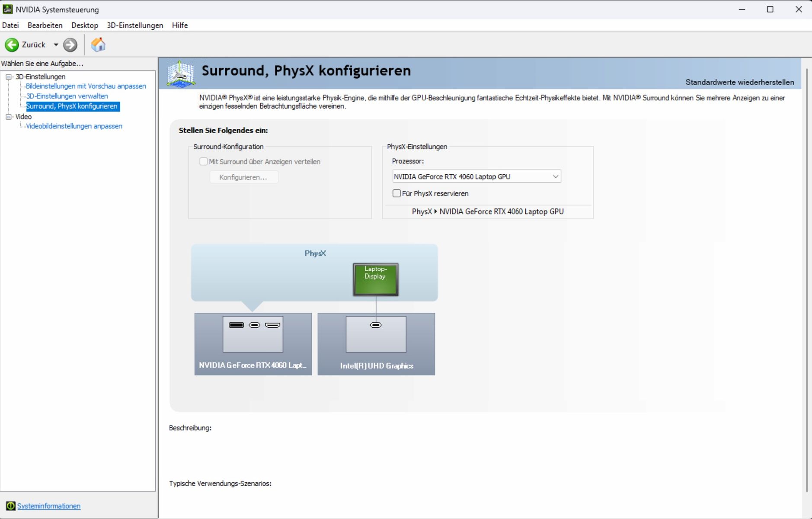
Task: Click the NVIDIA title bar app icon
Action: 7,9
